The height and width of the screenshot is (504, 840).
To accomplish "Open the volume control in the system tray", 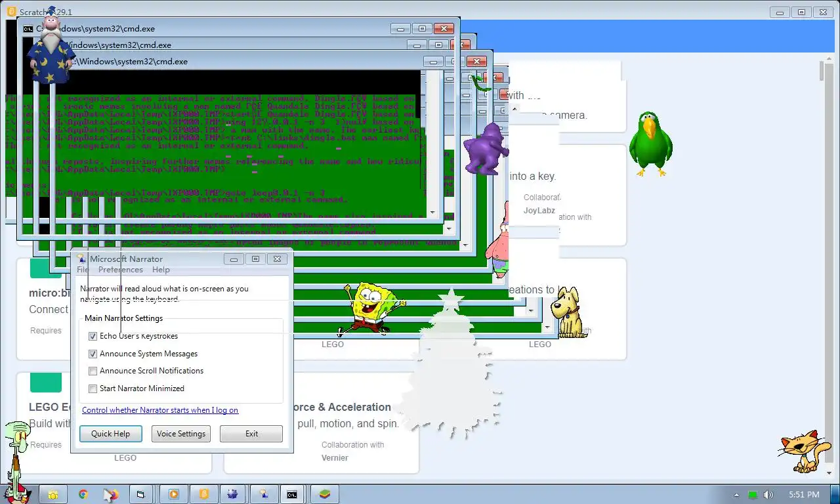I will (x=768, y=495).
